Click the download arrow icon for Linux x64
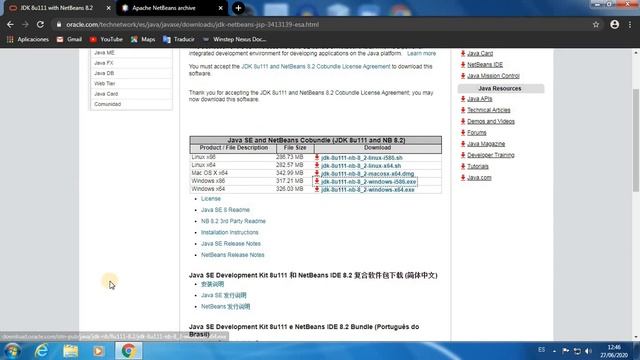Image resolution: width=640 pixels, height=360 pixels. tap(317, 165)
